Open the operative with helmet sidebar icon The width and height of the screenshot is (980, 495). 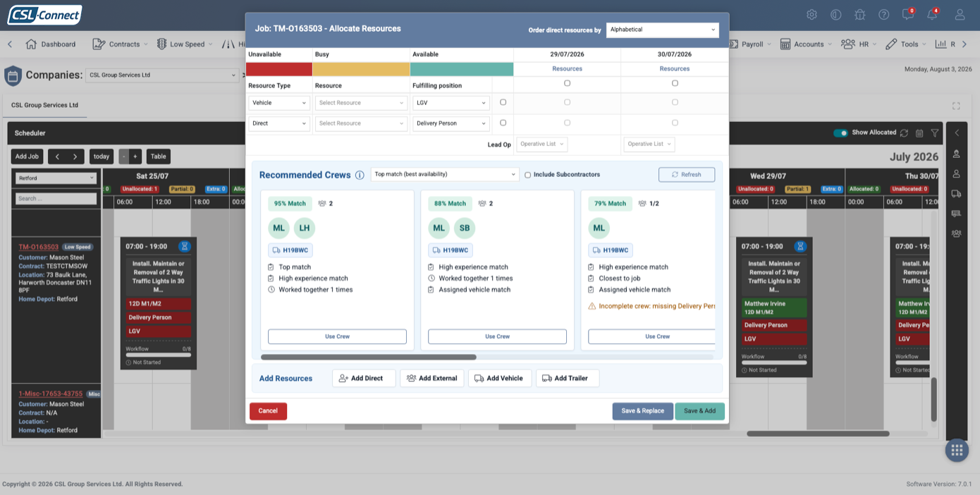[x=957, y=154]
